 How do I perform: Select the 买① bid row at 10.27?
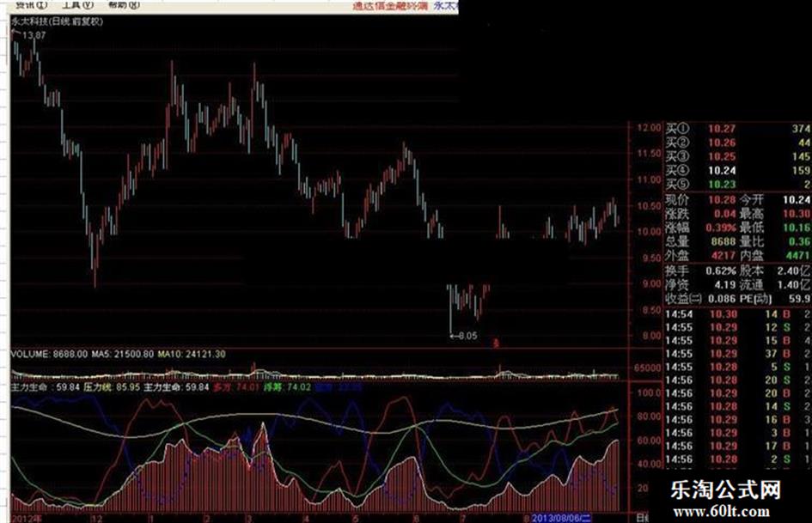(x=738, y=129)
